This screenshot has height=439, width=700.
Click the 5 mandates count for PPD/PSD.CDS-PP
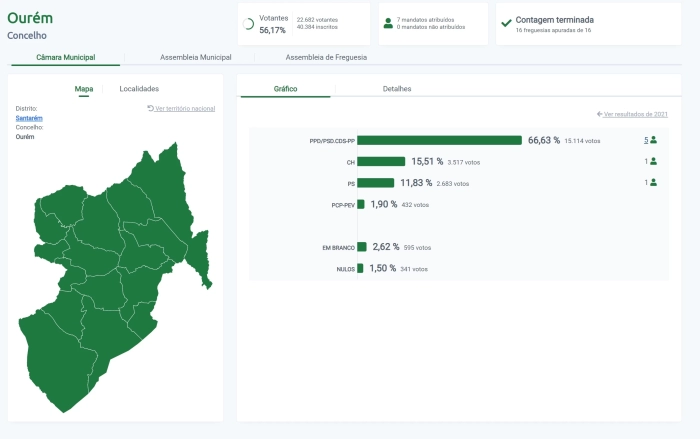click(x=646, y=140)
